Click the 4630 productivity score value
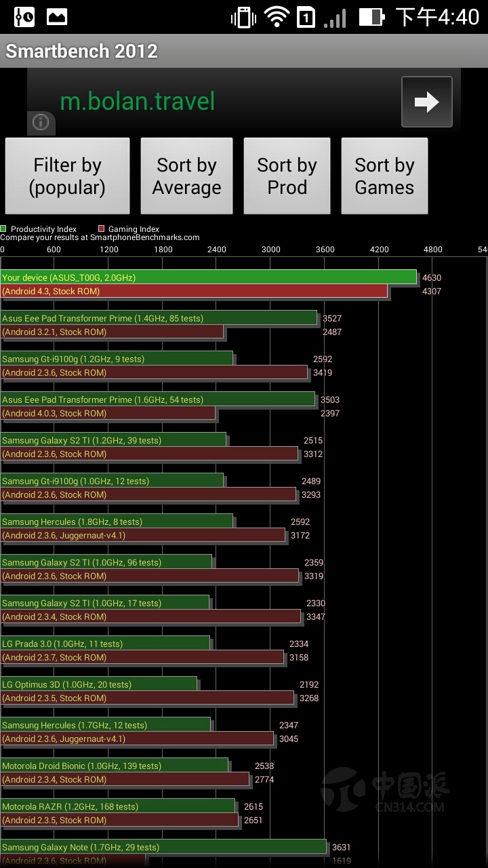The image size is (488, 868). (x=431, y=277)
